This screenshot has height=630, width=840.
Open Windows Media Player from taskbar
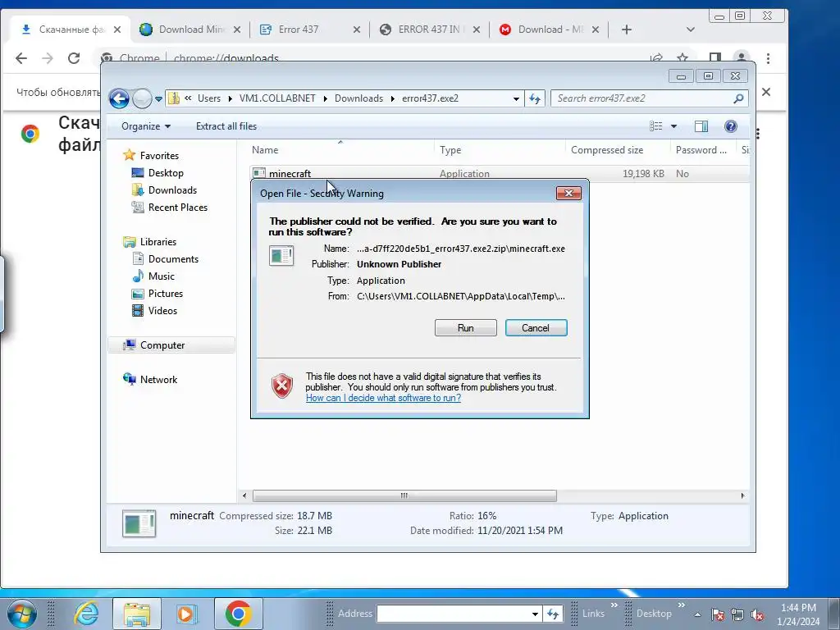(x=186, y=614)
